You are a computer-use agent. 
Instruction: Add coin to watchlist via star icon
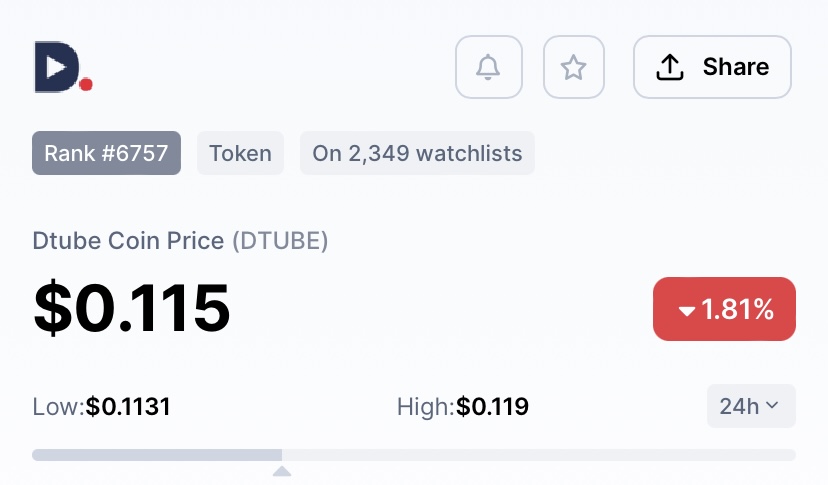coord(573,67)
